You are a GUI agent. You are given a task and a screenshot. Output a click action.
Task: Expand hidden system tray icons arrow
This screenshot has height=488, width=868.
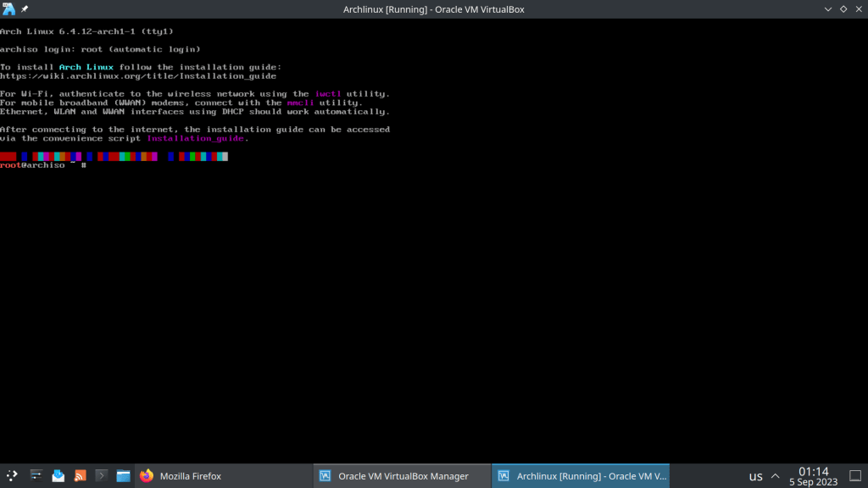(x=776, y=476)
